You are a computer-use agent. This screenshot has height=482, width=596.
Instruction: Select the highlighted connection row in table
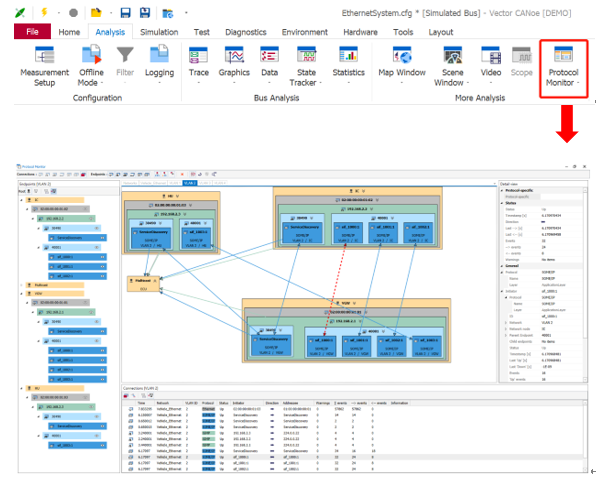[x=353, y=457]
